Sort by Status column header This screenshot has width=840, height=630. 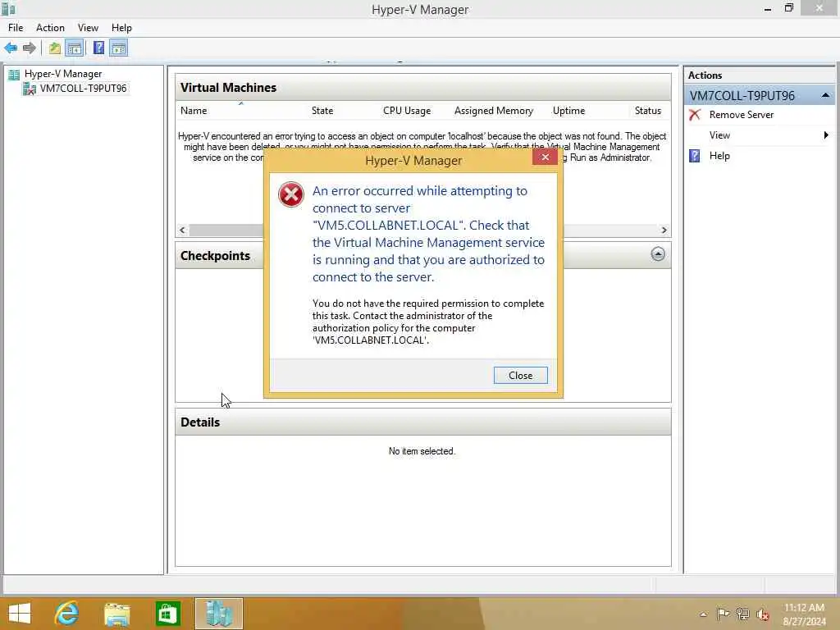(648, 111)
